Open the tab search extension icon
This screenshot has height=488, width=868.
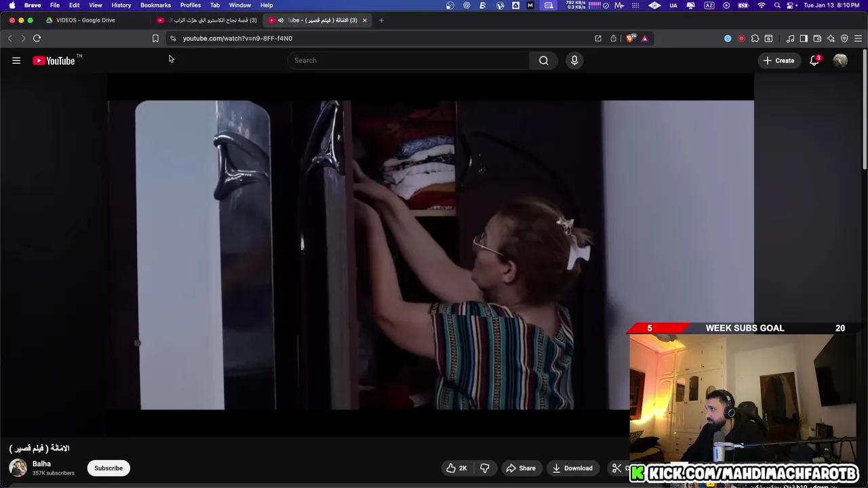pos(768,39)
